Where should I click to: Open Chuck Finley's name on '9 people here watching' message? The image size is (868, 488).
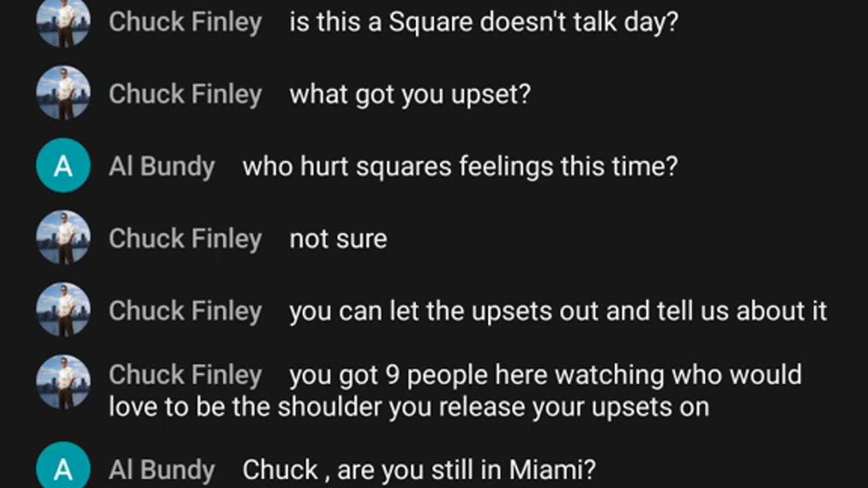click(185, 375)
